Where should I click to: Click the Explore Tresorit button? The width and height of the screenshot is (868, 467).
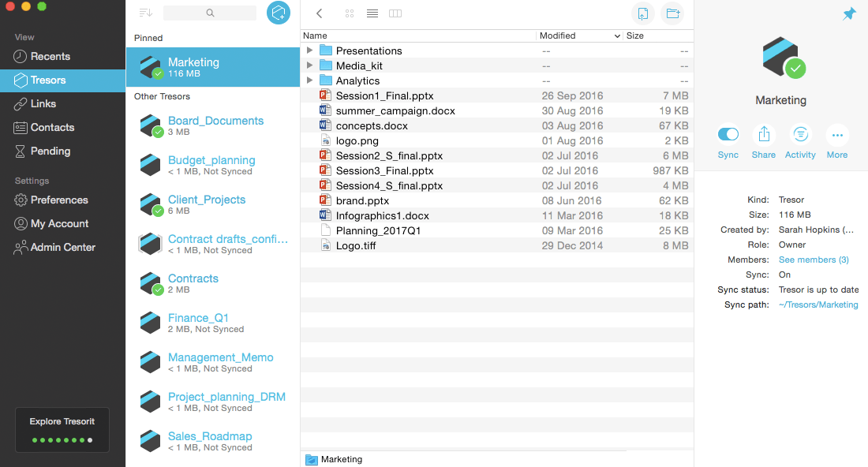62,430
